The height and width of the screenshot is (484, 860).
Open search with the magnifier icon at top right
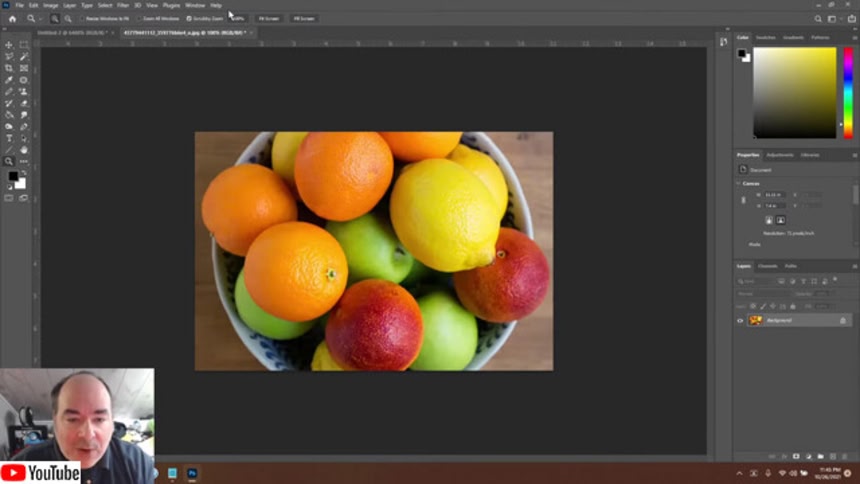tap(818, 18)
